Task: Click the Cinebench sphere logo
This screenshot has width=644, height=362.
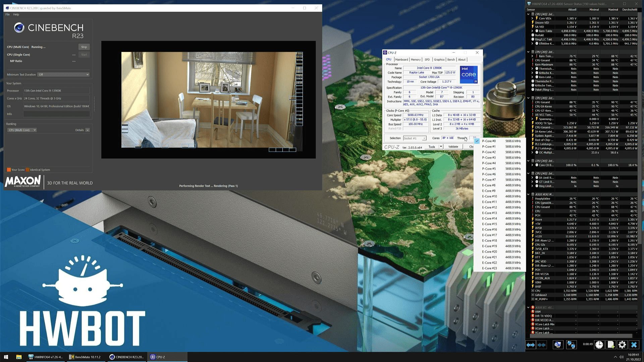Action: pos(19,28)
